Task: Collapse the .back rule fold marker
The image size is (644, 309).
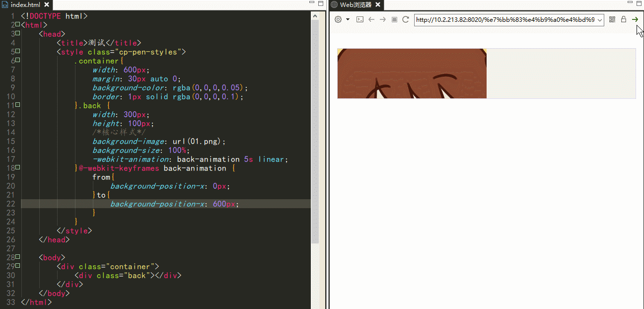Action: coord(17,104)
